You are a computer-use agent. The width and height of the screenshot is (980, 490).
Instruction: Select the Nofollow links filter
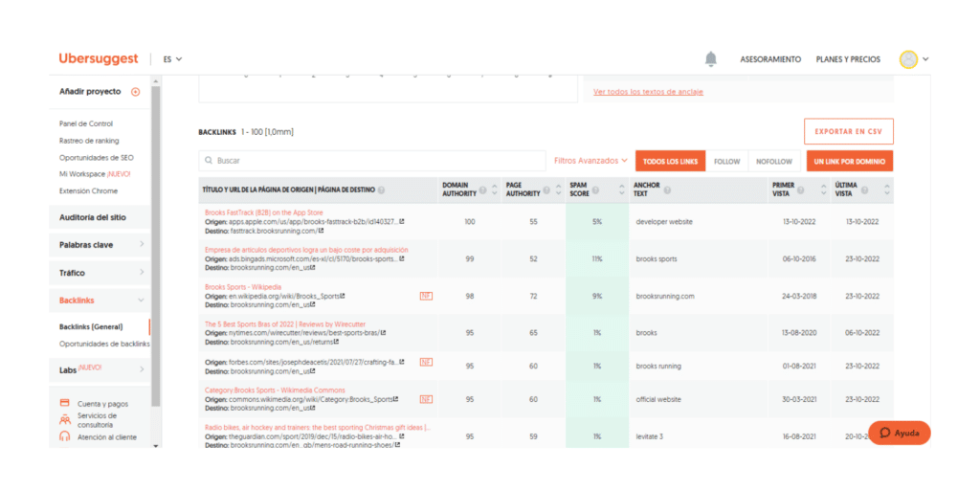coord(773,161)
